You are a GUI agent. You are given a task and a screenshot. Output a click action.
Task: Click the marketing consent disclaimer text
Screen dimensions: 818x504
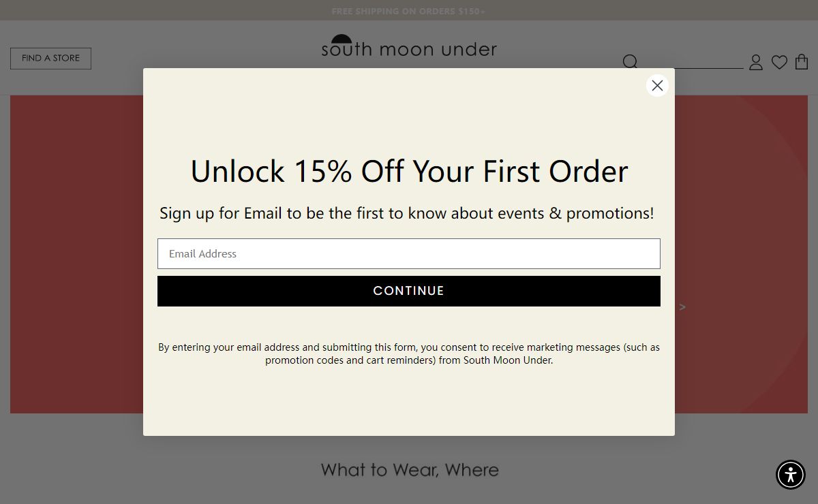click(409, 353)
